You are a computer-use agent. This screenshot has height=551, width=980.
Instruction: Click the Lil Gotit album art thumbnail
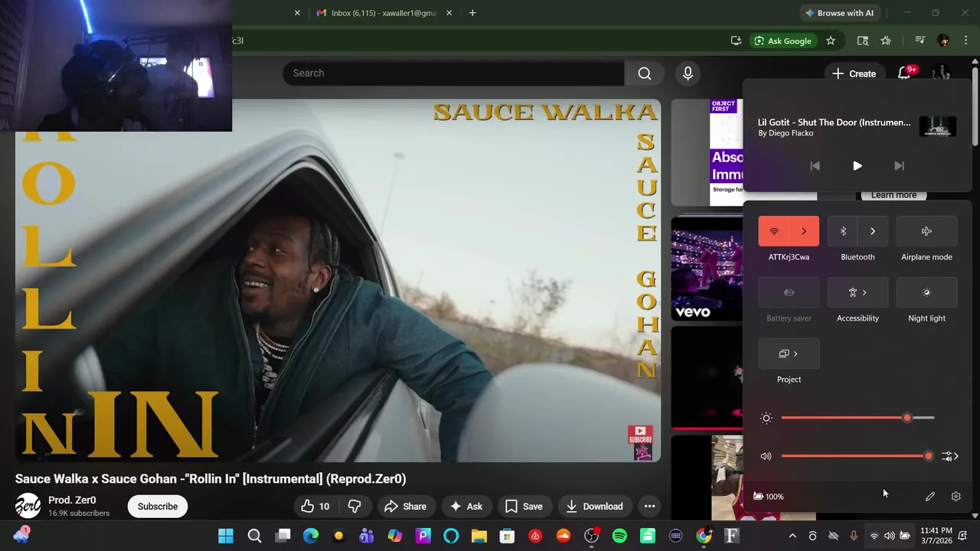point(938,127)
